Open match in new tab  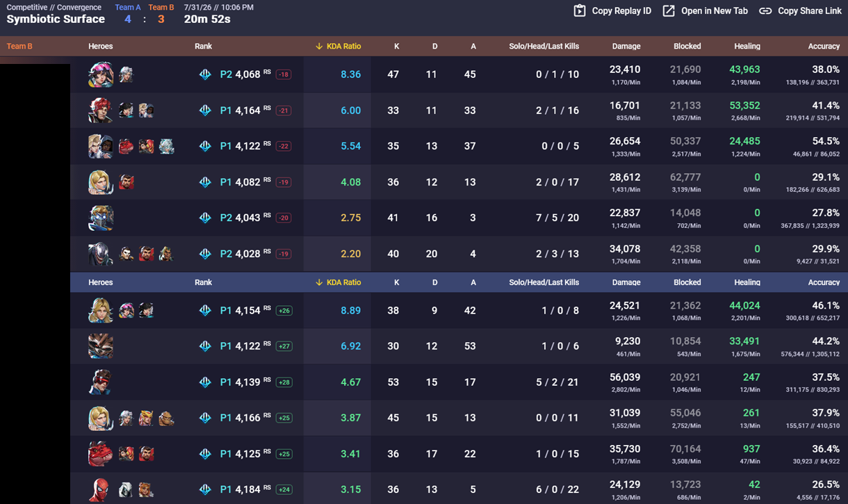[705, 10]
